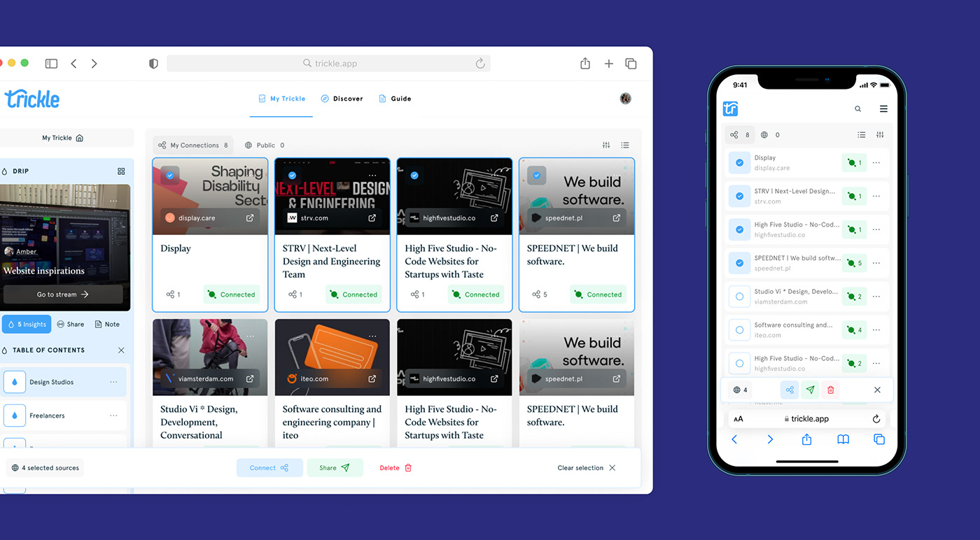Show the tab overview icon in desktop Safari
Screen dimensions: 980x540
click(x=631, y=64)
